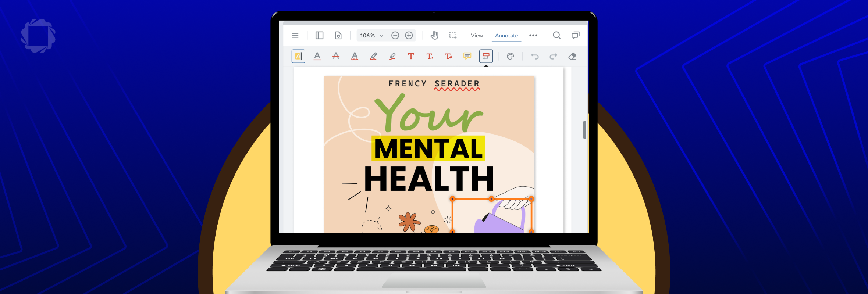Image resolution: width=868 pixels, height=294 pixels.
Task: Toggle the left side panel icon
Action: (x=319, y=36)
